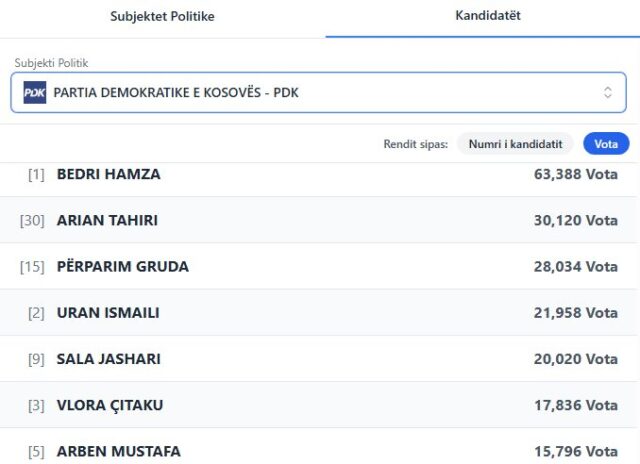Click candidate number [30] label
The height and width of the screenshot is (464, 640).
click(x=32, y=220)
